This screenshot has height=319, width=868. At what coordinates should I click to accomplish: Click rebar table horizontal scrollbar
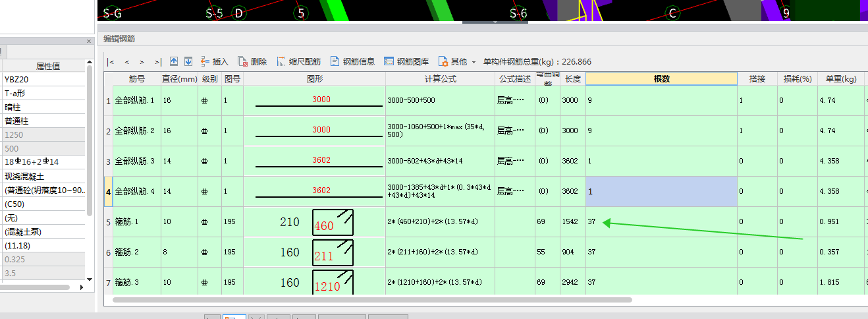click(x=372, y=300)
